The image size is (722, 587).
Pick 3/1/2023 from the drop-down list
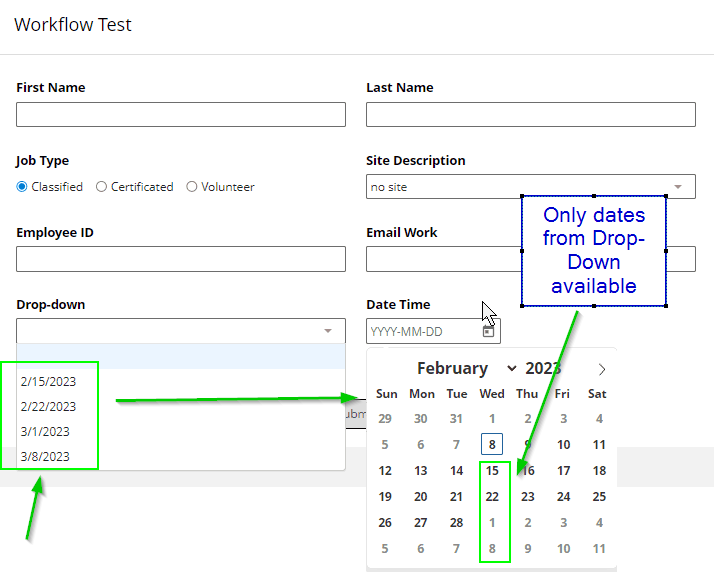[45, 431]
